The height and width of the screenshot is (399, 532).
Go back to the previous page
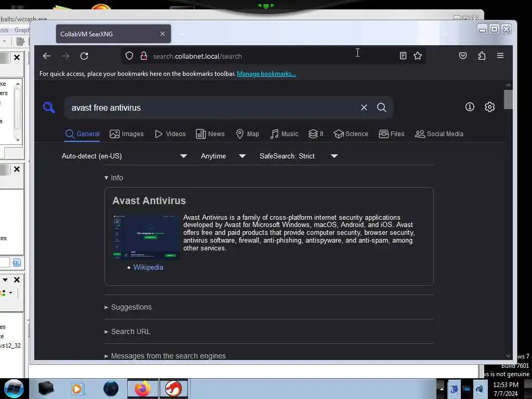pyautogui.click(x=47, y=56)
